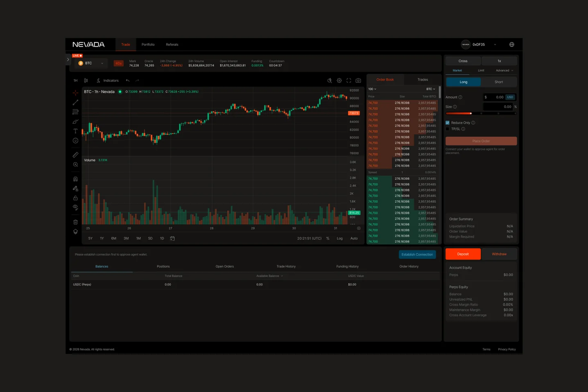This screenshot has height=392, width=588.
Task: Open the object tree layers icon
Action: tap(75, 231)
